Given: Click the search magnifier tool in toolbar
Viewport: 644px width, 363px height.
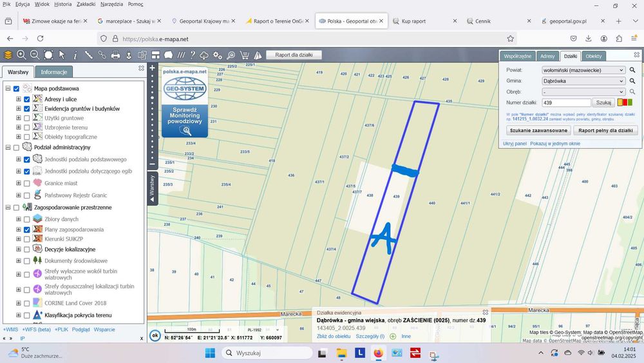Looking at the screenshot, I should (x=231, y=55).
